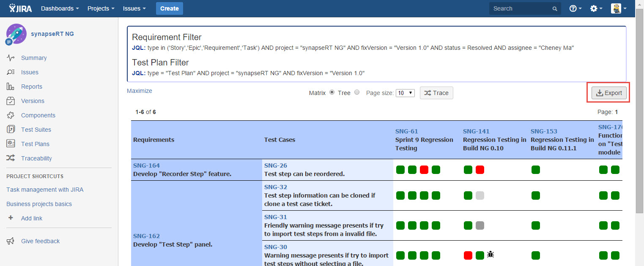The width and height of the screenshot is (644, 266).
Task: Open test case SNG-26
Action: coord(276,166)
